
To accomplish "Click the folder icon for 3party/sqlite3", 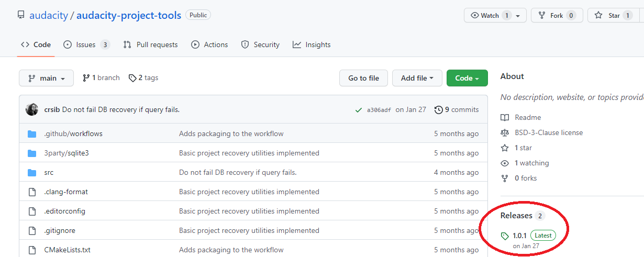I will coord(32,153).
